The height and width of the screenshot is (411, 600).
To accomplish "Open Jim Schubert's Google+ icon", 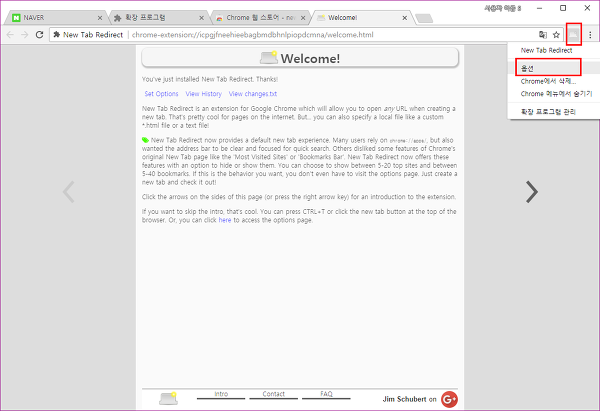I will tap(449, 400).
